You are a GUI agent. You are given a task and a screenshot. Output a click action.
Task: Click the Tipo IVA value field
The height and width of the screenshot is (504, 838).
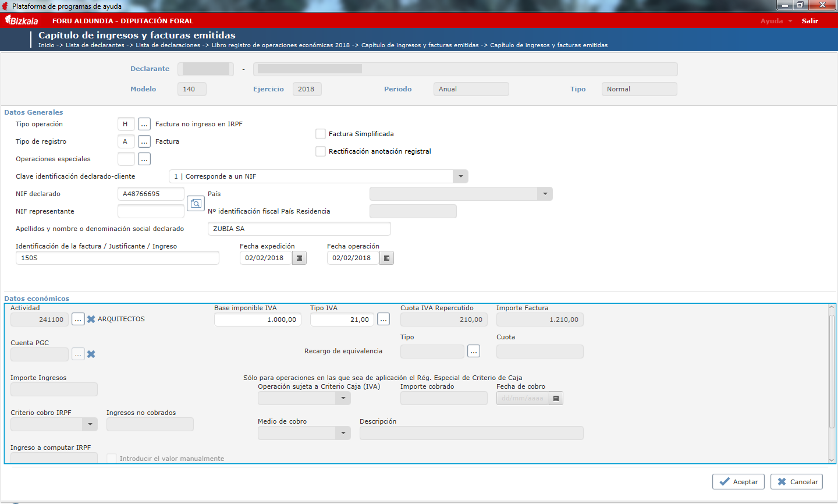point(342,320)
